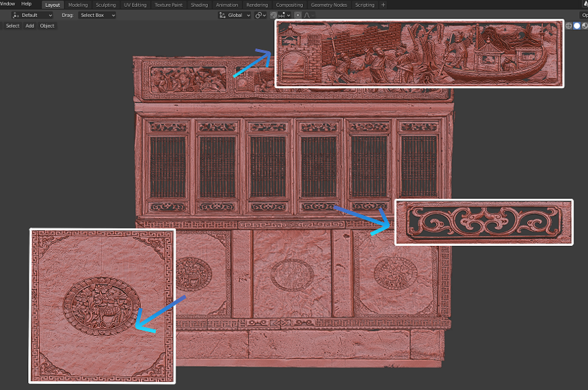The width and height of the screenshot is (588, 390).
Task: Open the Geometry Nodes workspace tab
Action: (x=329, y=5)
